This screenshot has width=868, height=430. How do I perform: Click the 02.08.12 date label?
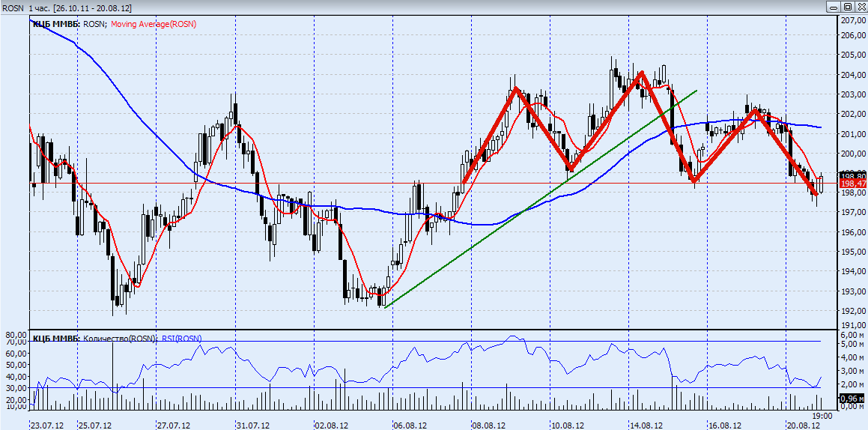coord(332,425)
